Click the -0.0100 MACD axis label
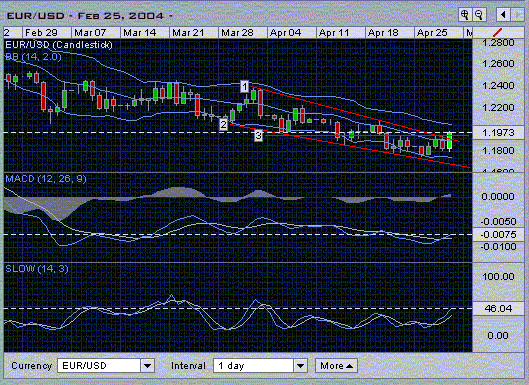Image resolution: width=529 pixels, height=385 pixels. (x=498, y=247)
